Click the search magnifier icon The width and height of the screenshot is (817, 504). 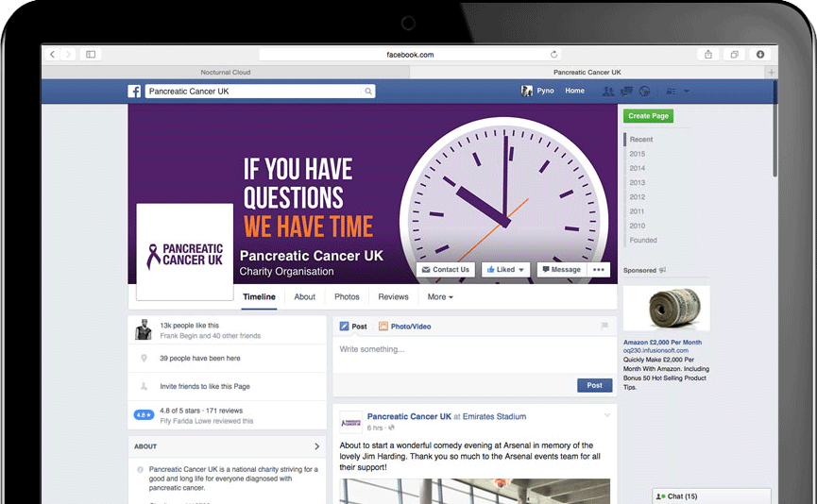(368, 92)
